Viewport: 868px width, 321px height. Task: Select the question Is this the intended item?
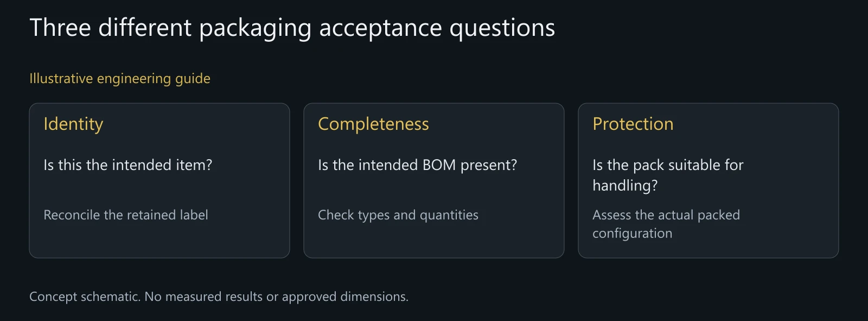pos(128,165)
